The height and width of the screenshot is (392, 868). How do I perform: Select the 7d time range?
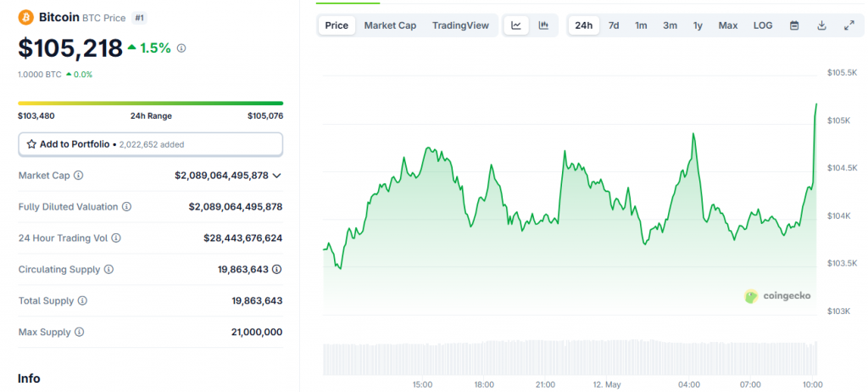[x=614, y=25]
